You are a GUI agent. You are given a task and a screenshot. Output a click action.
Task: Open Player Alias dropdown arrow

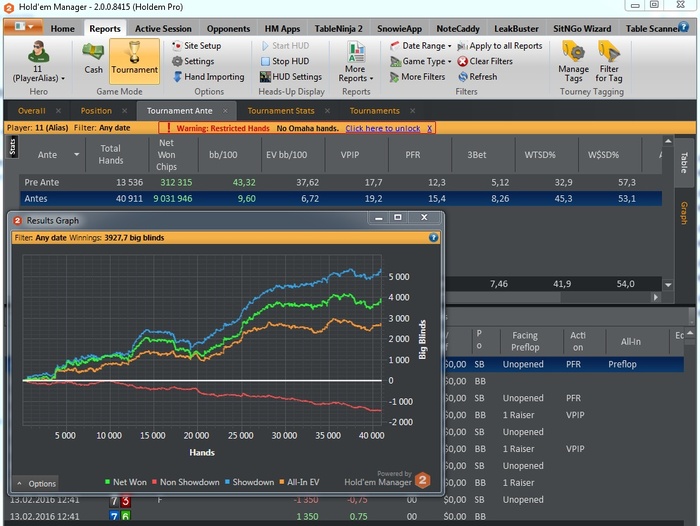point(63,79)
